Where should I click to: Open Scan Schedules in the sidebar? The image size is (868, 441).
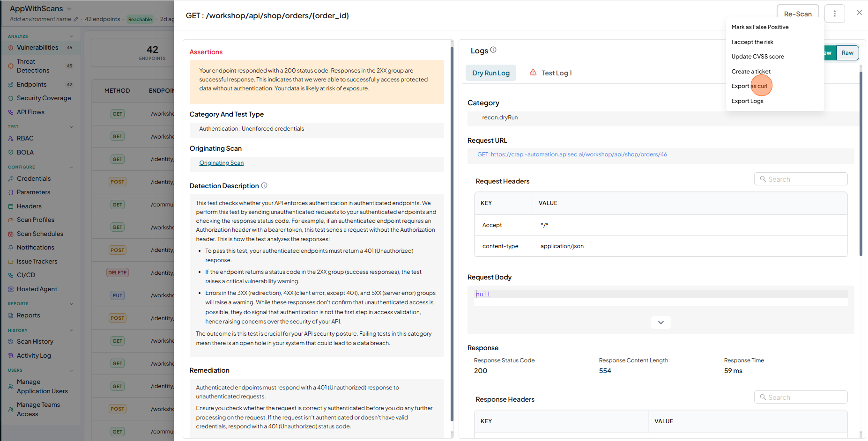pyautogui.click(x=40, y=234)
